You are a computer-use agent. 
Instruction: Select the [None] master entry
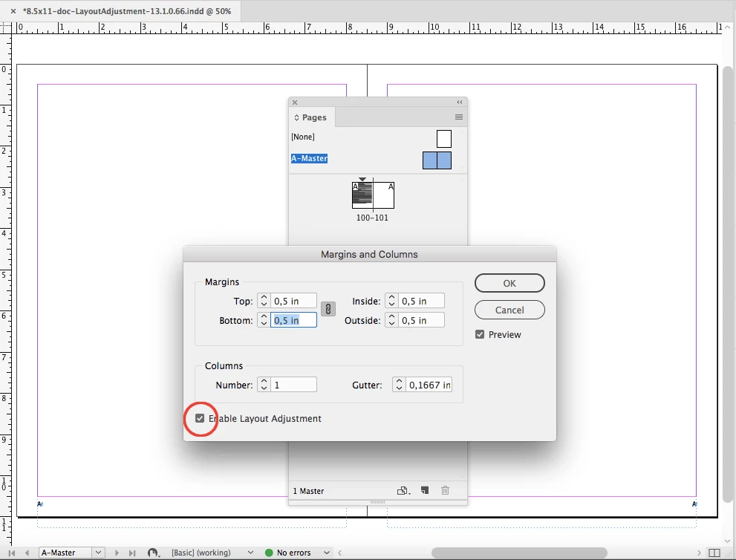(303, 137)
